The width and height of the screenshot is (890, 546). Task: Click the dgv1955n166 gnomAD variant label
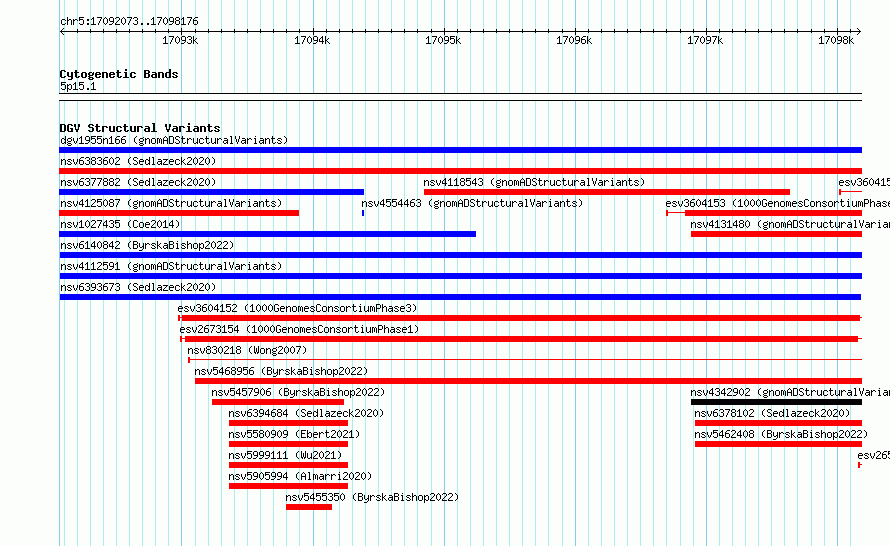[174, 140]
